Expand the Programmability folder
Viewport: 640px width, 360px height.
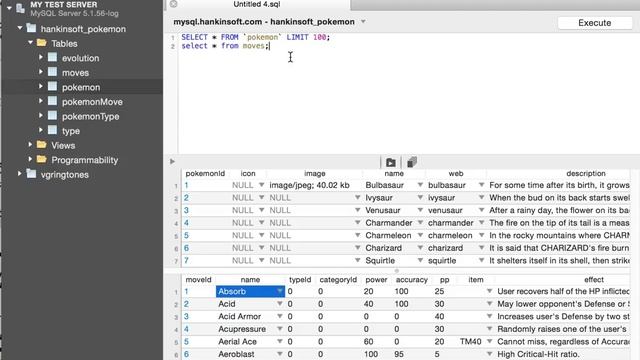[30, 159]
